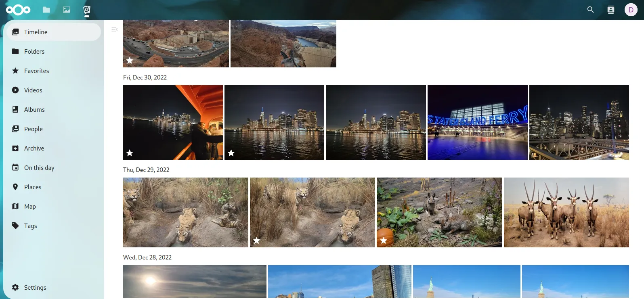Open the antelope herd photo
Screen dimensions: 644x299
tap(566, 212)
